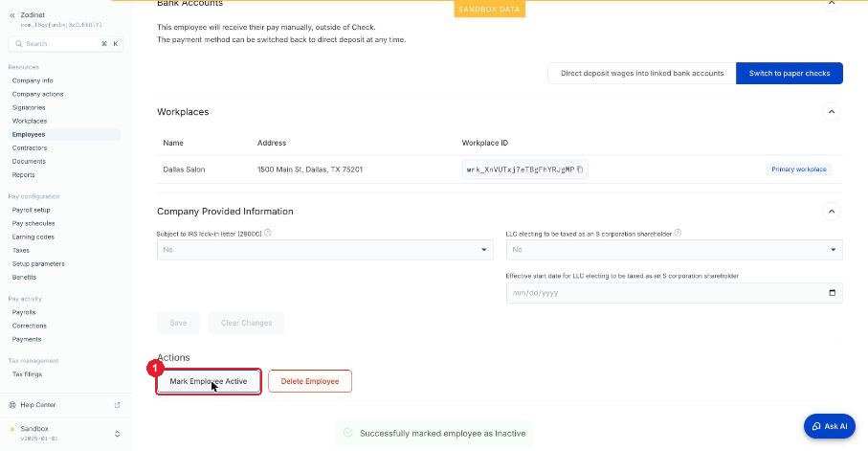Click Clear Changes button

pos(246,323)
